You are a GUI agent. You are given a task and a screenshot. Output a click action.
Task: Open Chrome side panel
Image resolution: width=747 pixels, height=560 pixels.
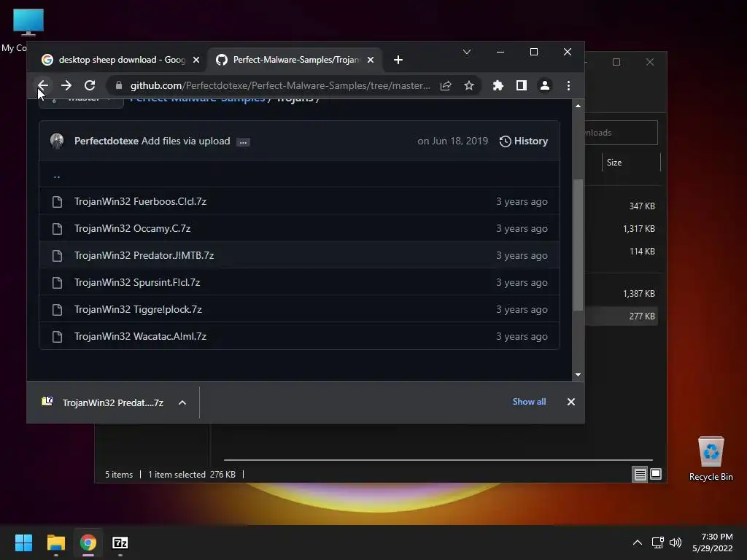[x=521, y=86]
